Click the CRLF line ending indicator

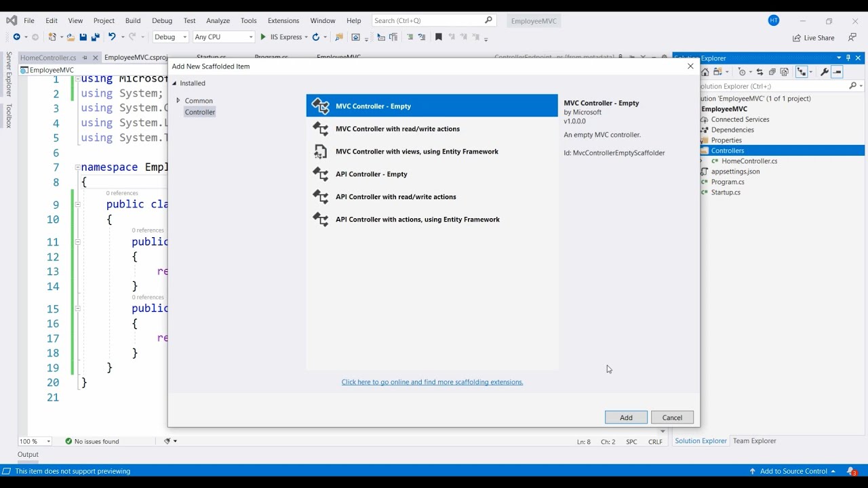(655, 441)
